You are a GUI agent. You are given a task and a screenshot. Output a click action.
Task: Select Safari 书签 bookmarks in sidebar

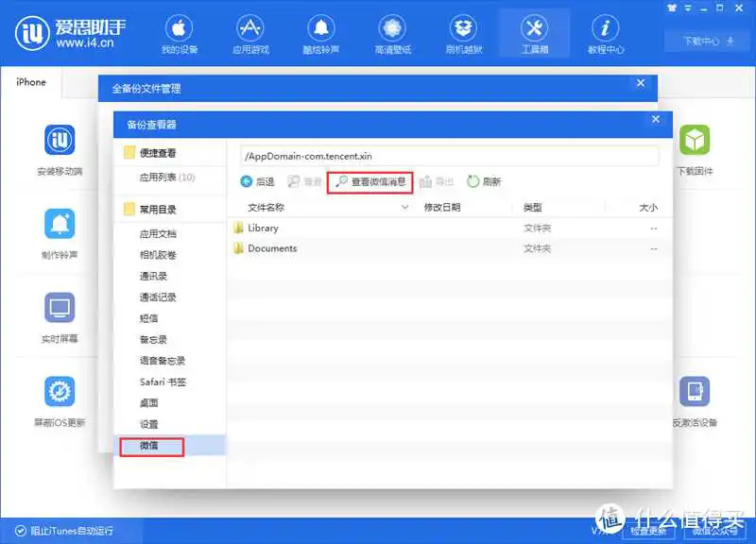163,382
